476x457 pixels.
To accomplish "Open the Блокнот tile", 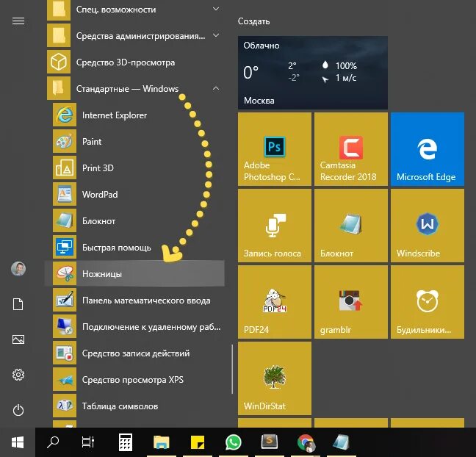I will [x=351, y=226].
